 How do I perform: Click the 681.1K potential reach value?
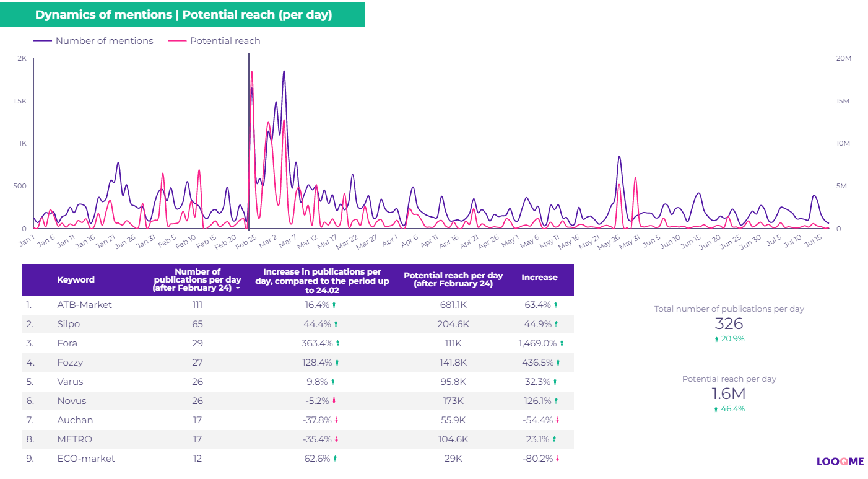tap(453, 305)
